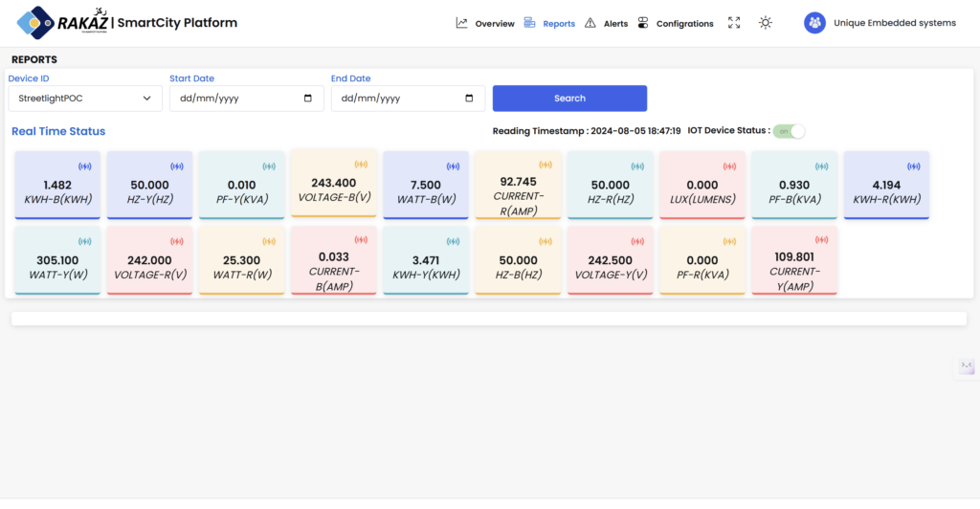Click the RAKAZ SmartCity Platform logo

[x=127, y=22]
